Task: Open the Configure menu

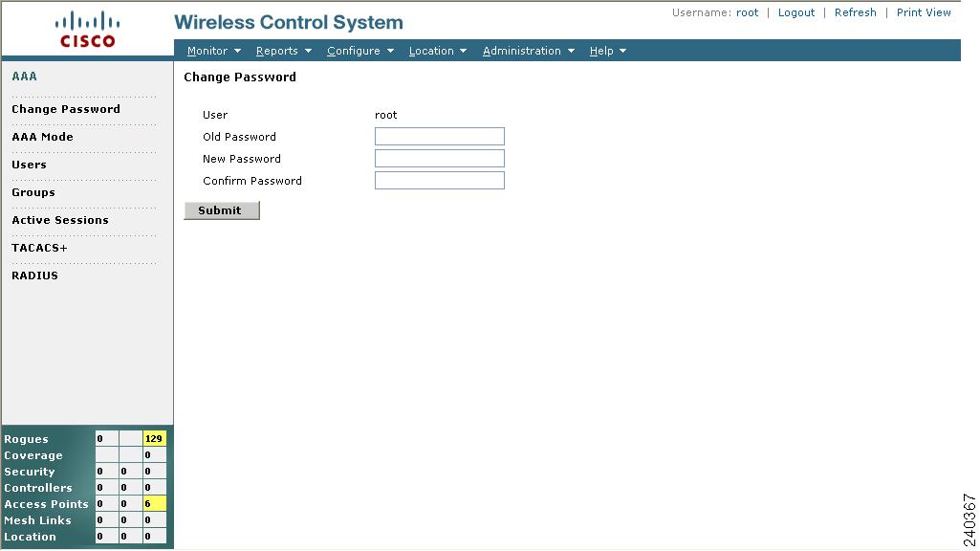Action: [x=353, y=51]
